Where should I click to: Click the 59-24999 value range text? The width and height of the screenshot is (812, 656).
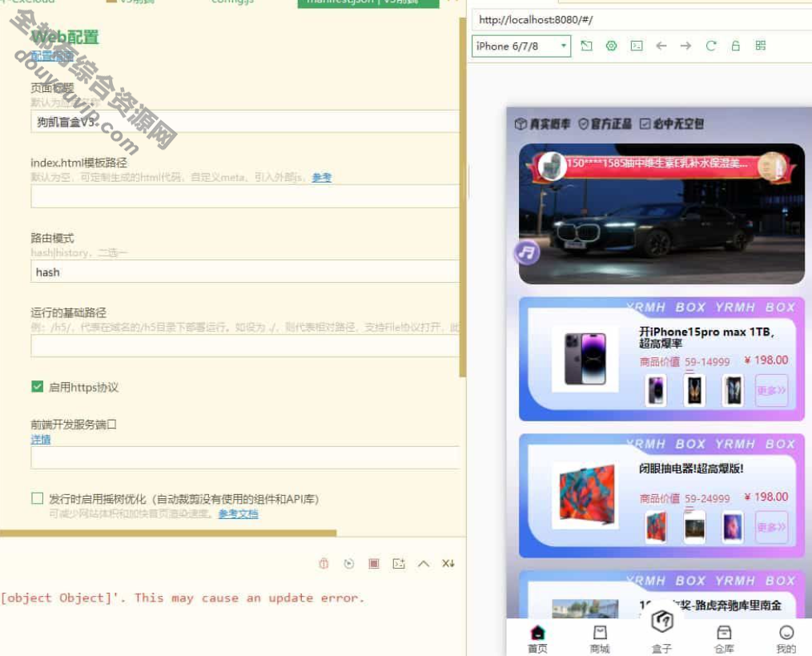coord(707,498)
